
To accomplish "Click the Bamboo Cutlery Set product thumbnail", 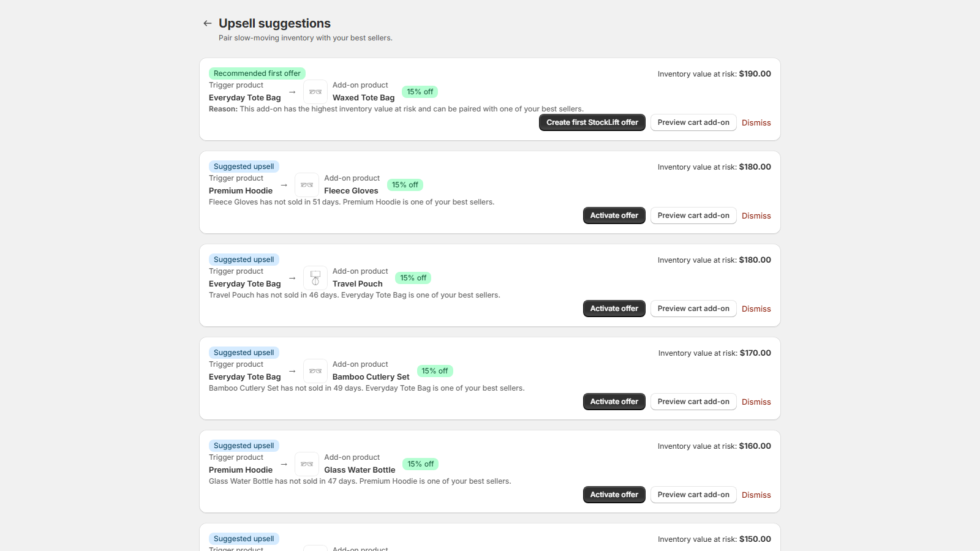I will click(x=315, y=371).
